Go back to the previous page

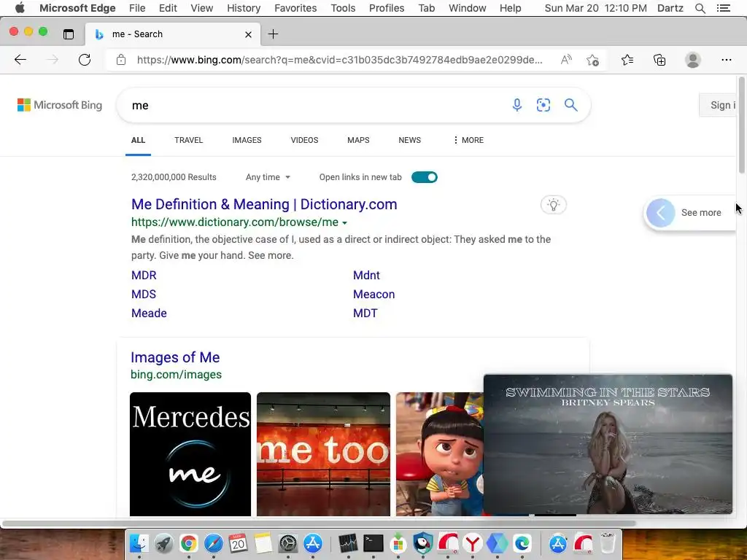(20, 60)
